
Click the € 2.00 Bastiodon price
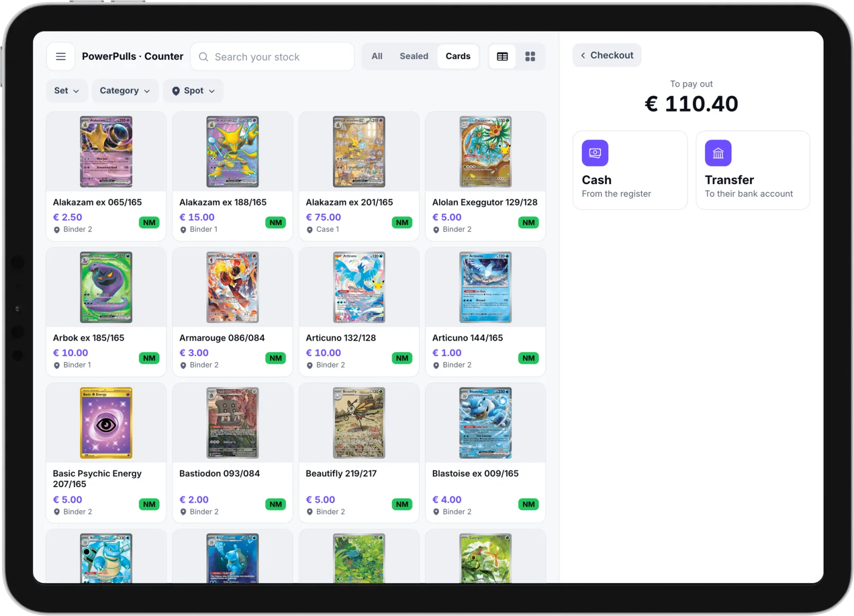click(194, 500)
